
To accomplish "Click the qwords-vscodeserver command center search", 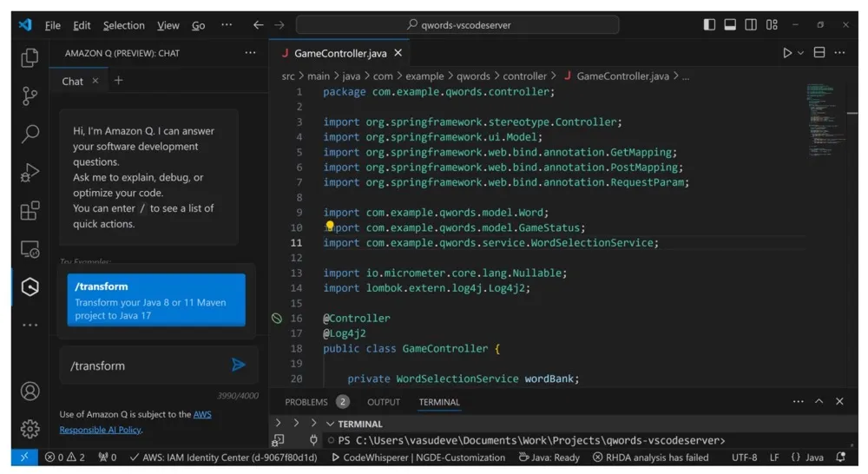I will click(x=457, y=25).
